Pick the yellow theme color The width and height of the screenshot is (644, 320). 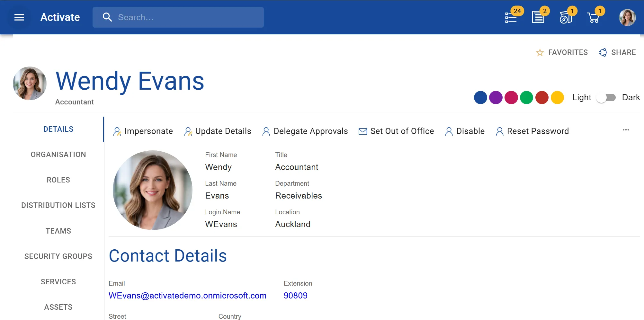point(557,98)
